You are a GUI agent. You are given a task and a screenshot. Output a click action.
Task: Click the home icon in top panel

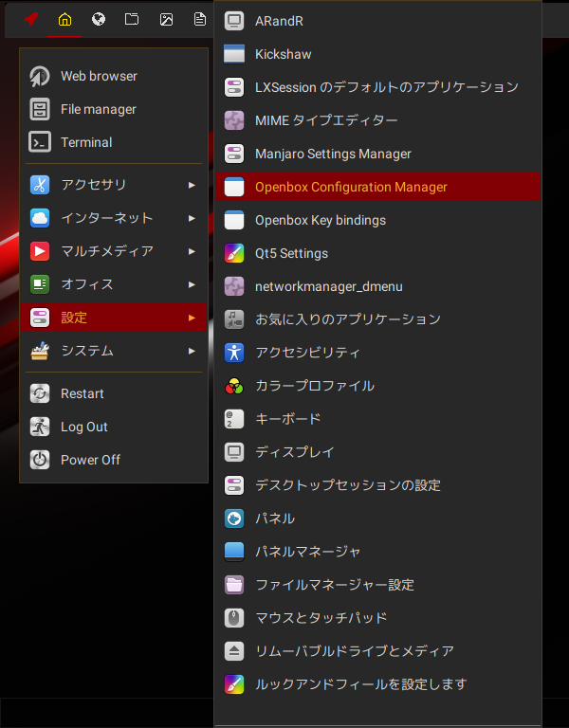[64, 19]
